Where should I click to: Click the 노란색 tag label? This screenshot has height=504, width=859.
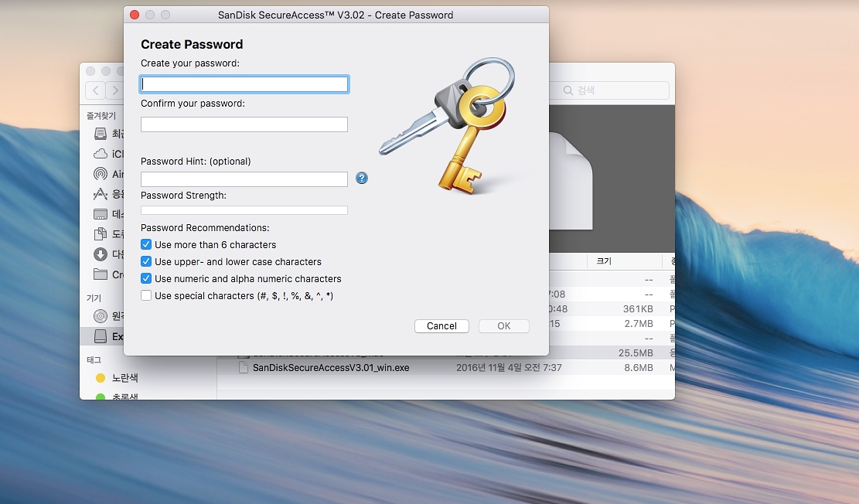(x=125, y=378)
